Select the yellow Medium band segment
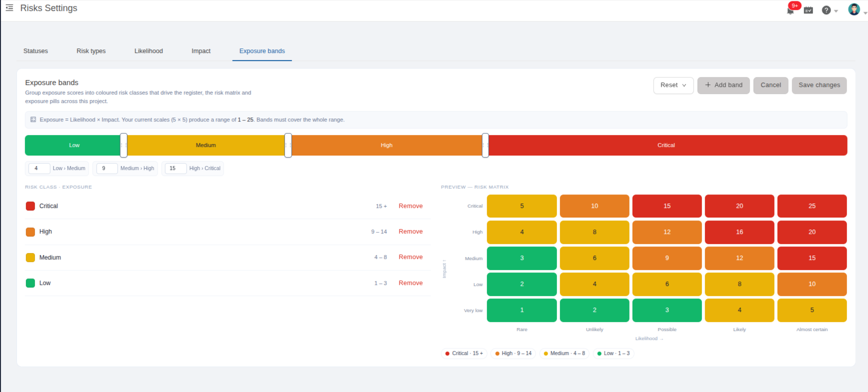This screenshot has height=392, width=868. click(x=205, y=145)
